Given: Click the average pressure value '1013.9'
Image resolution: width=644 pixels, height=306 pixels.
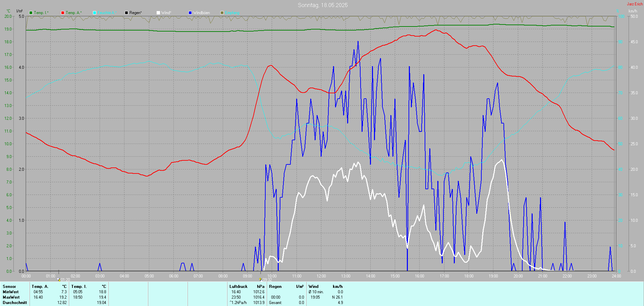Looking at the screenshot, I should click(259, 303).
